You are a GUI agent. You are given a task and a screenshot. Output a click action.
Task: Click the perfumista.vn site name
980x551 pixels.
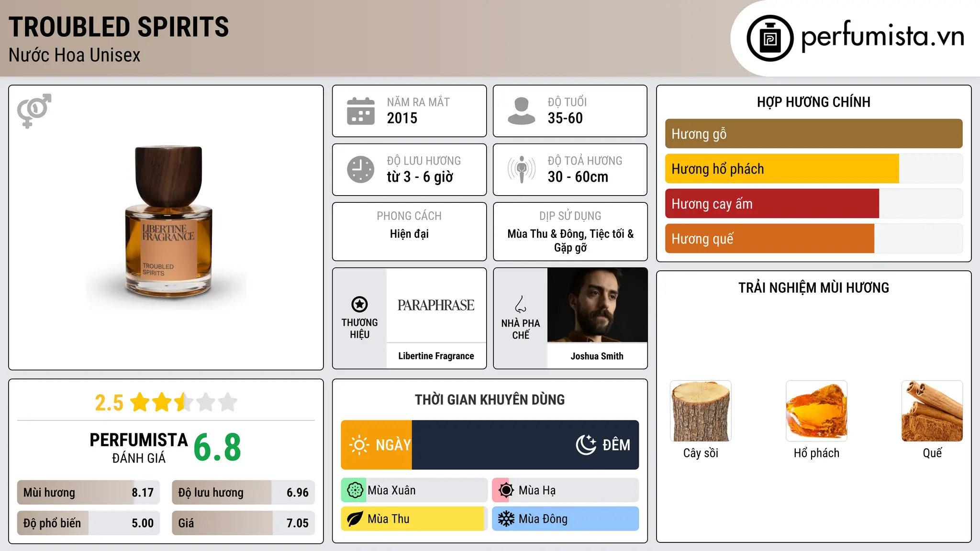(x=883, y=36)
